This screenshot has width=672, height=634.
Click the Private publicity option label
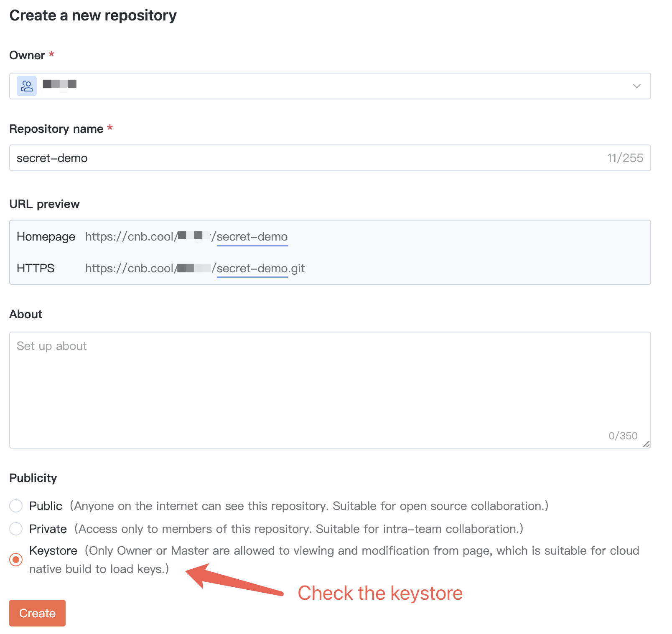(x=48, y=529)
